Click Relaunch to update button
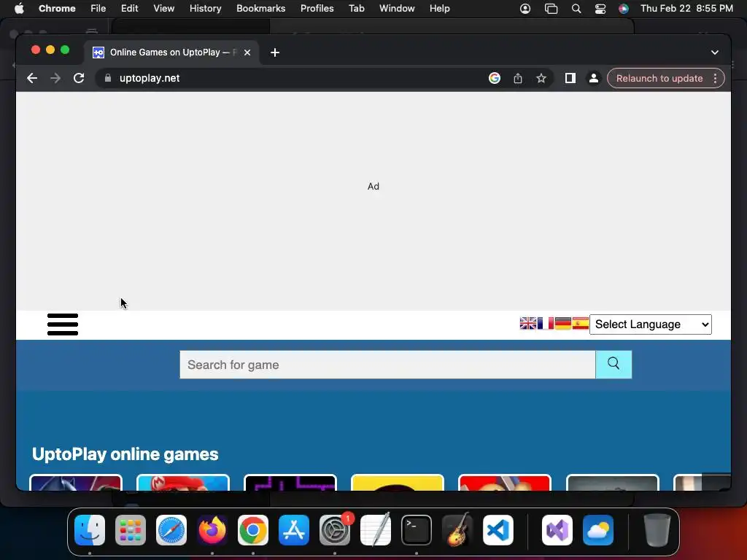747x560 pixels. click(x=659, y=78)
